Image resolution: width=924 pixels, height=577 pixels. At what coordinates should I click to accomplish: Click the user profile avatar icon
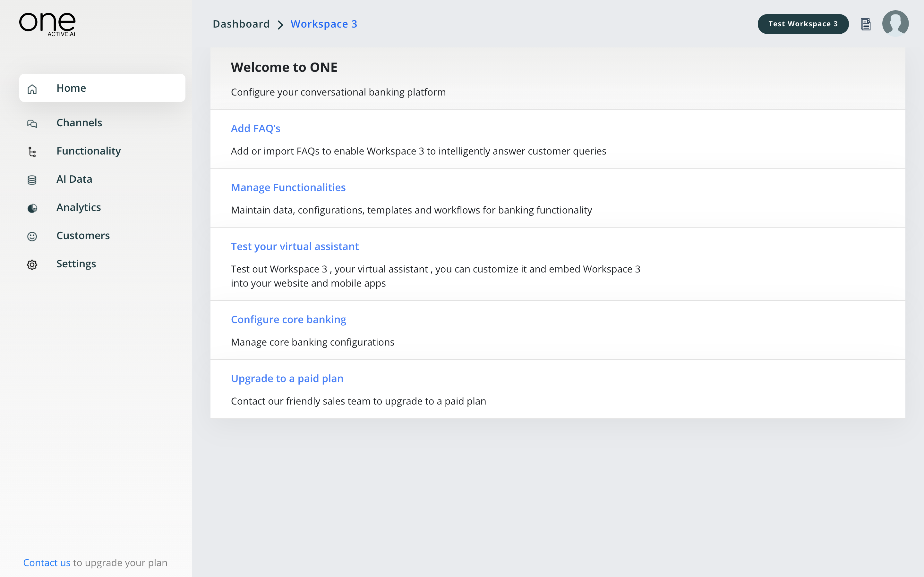896,24
